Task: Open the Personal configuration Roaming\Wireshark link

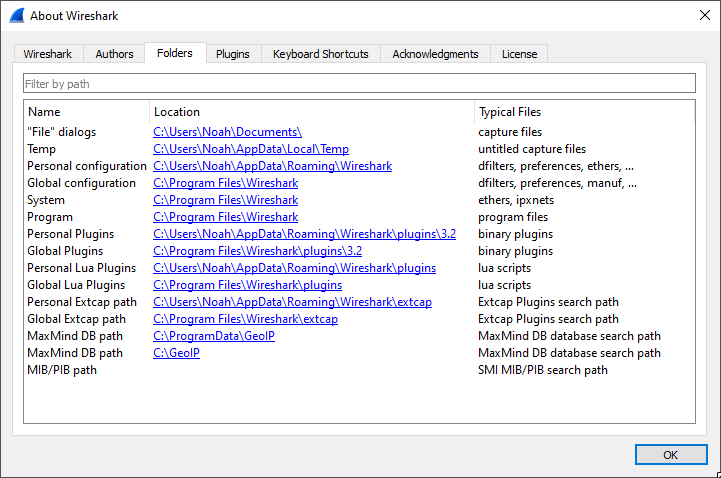Action: click(273, 166)
